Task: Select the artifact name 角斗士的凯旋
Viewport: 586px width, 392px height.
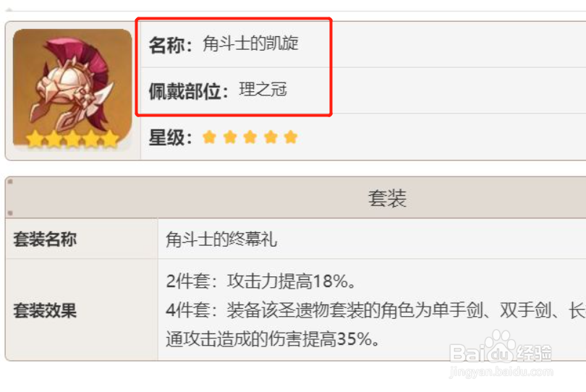Action: pyautogui.click(x=250, y=43)
